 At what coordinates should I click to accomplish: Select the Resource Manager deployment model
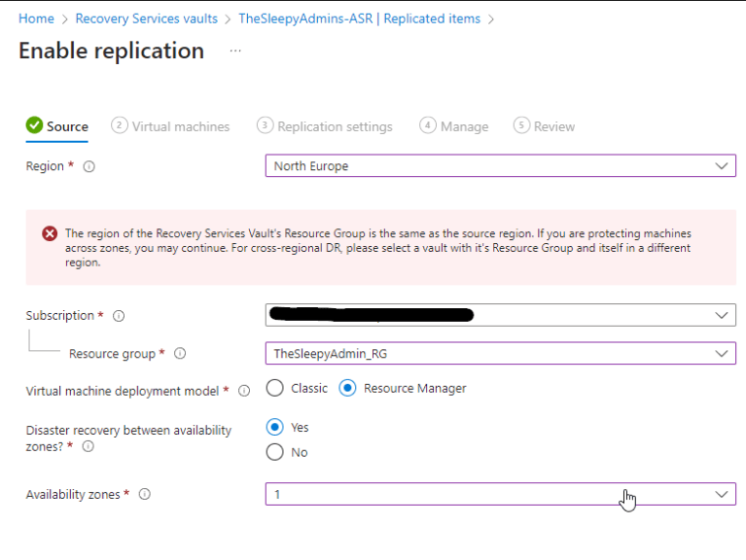347,388
